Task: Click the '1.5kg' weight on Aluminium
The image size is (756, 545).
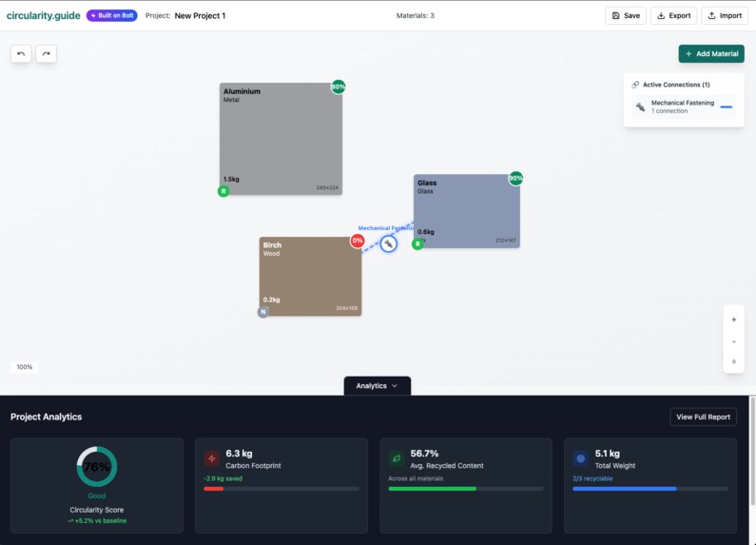Action: [231, 179]
